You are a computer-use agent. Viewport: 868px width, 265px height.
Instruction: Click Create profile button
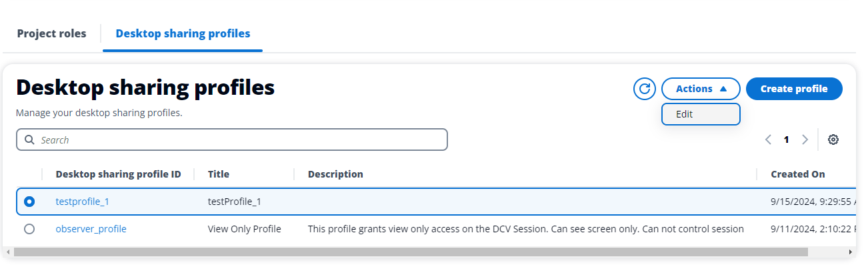(794, 89)
